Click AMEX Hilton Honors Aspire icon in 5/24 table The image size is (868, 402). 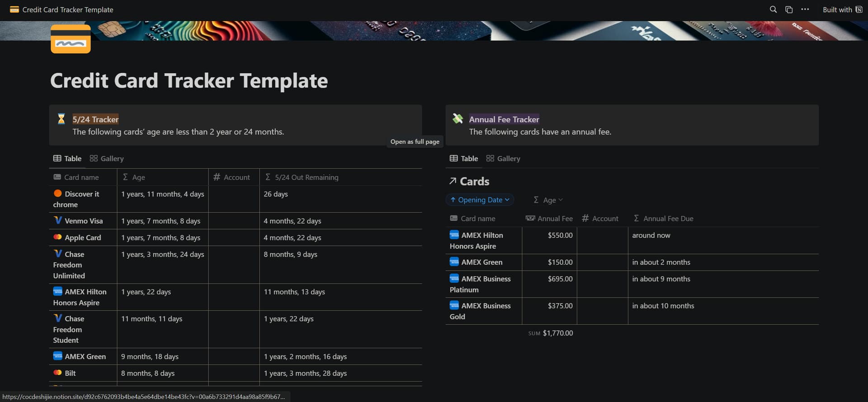(58, 291)
